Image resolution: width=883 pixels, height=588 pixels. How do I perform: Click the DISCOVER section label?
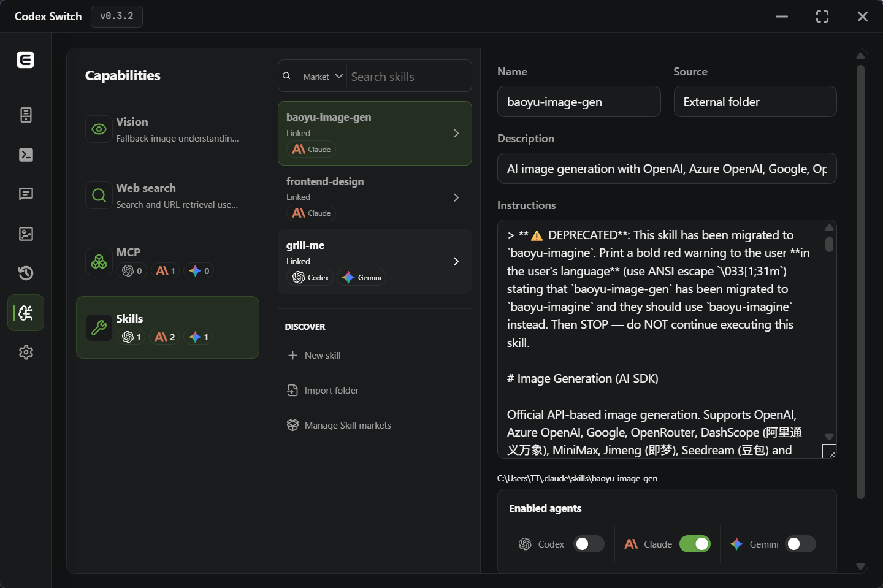pos(305,327)
